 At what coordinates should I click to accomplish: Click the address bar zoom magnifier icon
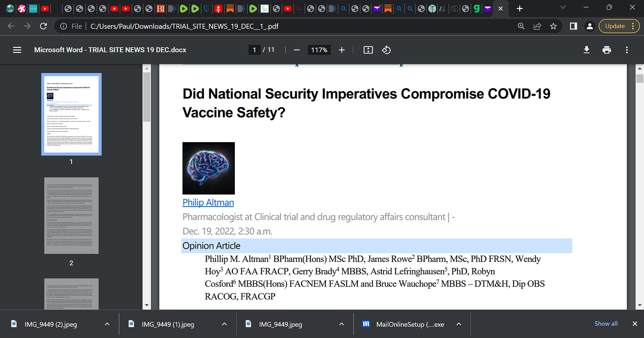(521, 26)
